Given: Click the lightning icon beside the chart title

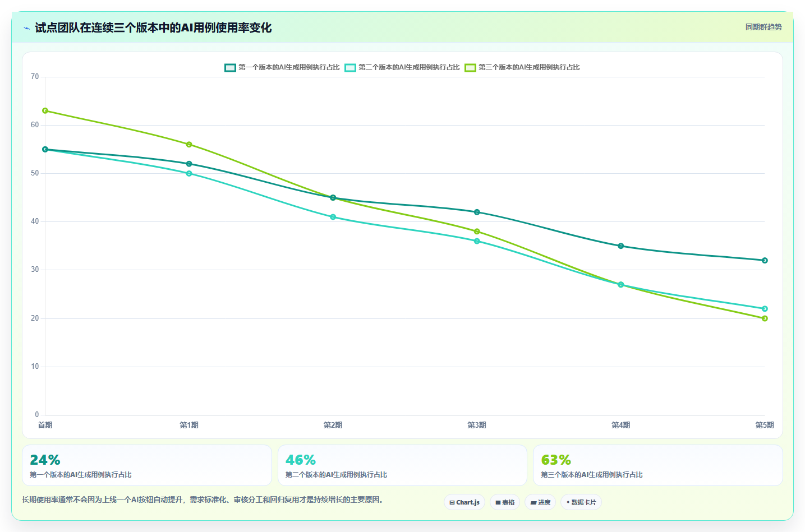Looking at the screenshot, I should click(26, 28).
